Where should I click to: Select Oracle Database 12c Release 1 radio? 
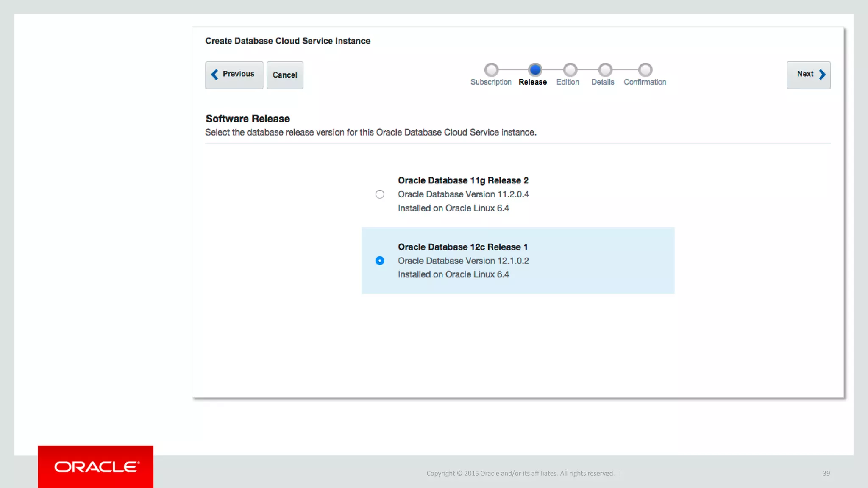tap(380, 261)
